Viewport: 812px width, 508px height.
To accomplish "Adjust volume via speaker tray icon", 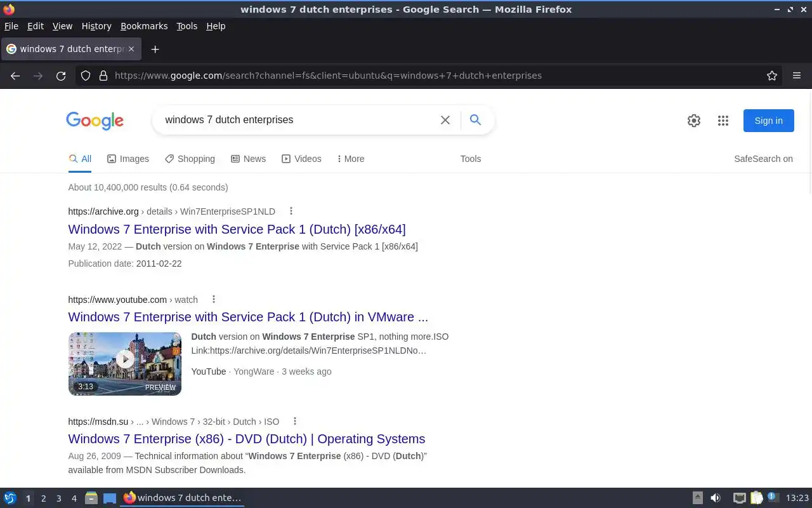I will [x=716, y=498].
